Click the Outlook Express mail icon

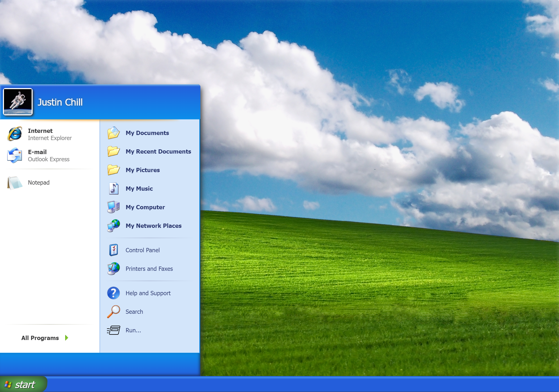15,155
